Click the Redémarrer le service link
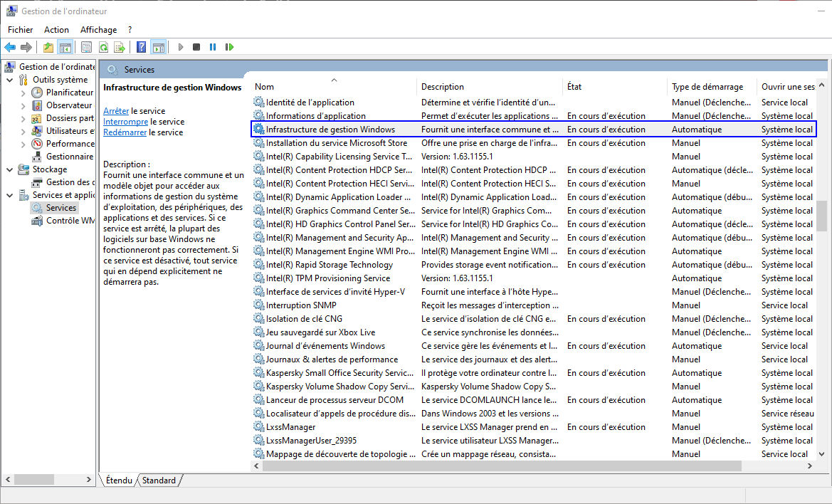Viewport: 832px width, 504px height. (x=125, y=132)
